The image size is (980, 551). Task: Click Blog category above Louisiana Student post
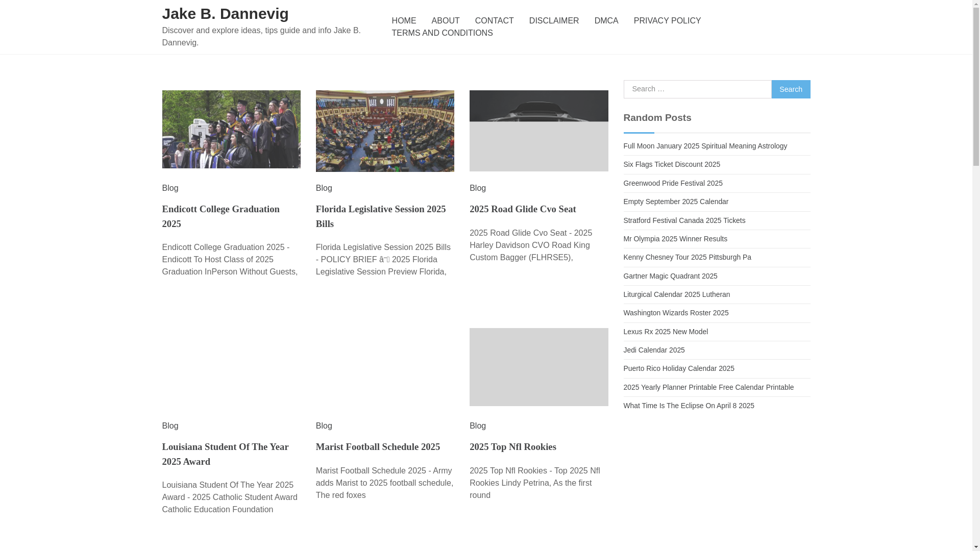click(x=170, y=426)
